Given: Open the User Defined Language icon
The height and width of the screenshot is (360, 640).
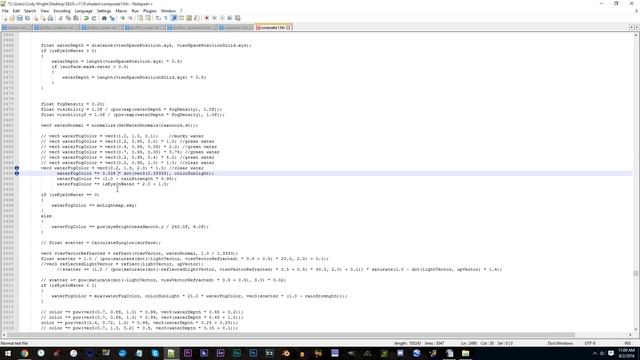Looking at the screenshot, I should (181, 18).
